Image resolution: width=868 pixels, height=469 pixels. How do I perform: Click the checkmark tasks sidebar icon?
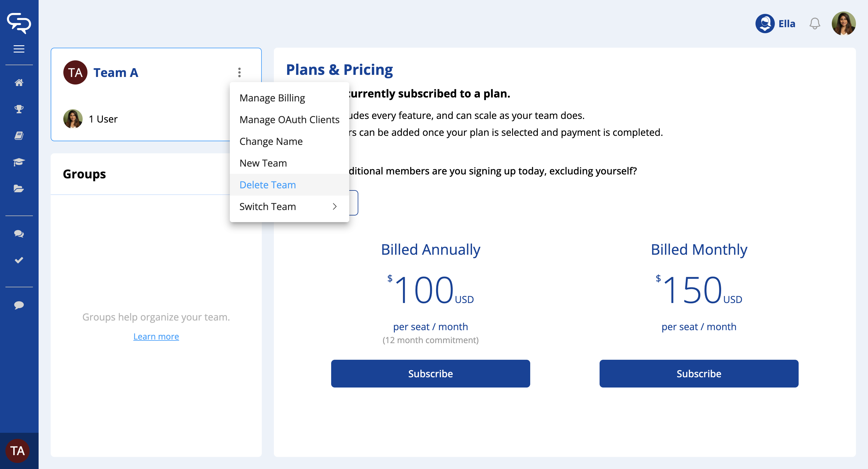19,260
